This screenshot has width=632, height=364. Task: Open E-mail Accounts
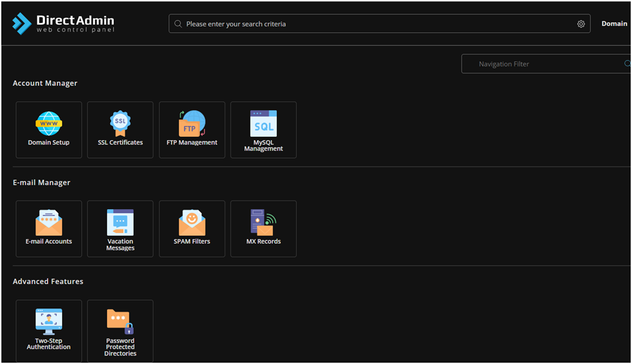click(x=49, y=228)
